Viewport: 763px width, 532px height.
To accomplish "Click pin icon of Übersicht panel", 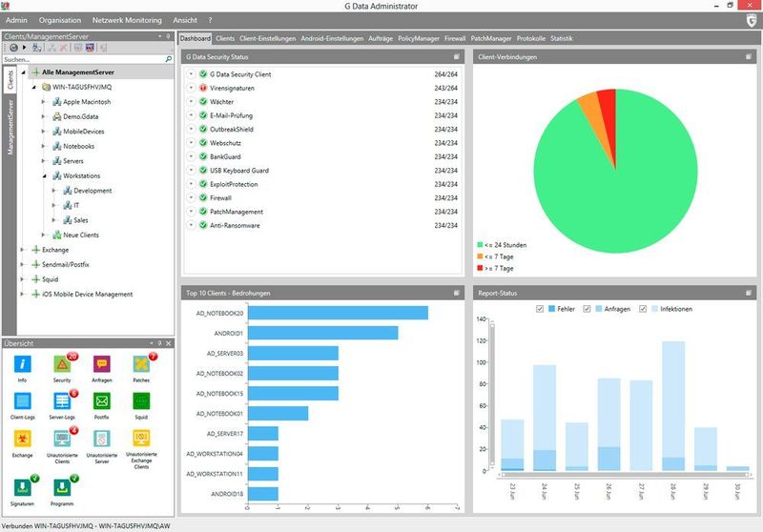I will pyautogui.click(x=159, y=343).
